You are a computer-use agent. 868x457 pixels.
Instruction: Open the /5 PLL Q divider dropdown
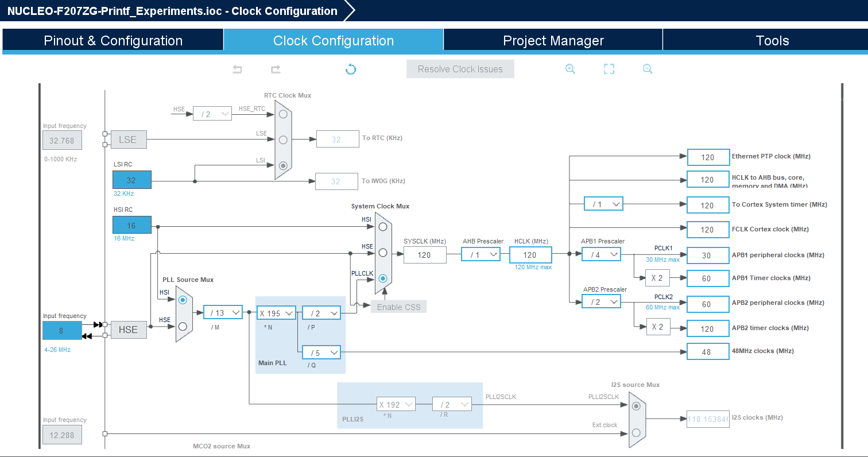coord(321,353)
